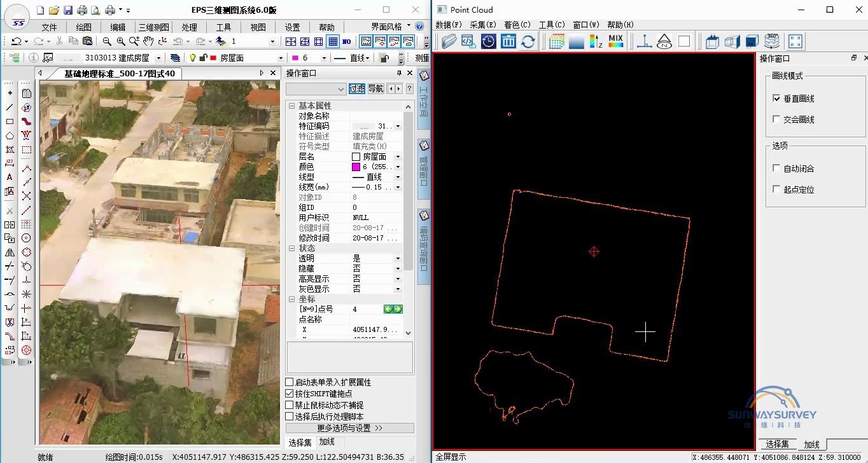Image resolution: width=868 pixels, height=463 pixels.
Task: Click the 360° rotation view icon
Action: [x=771, y=41]
